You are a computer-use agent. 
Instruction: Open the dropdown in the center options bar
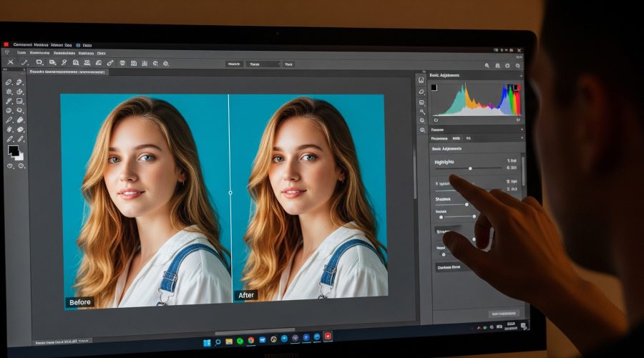pyautogui.click(x=263, y=64)
